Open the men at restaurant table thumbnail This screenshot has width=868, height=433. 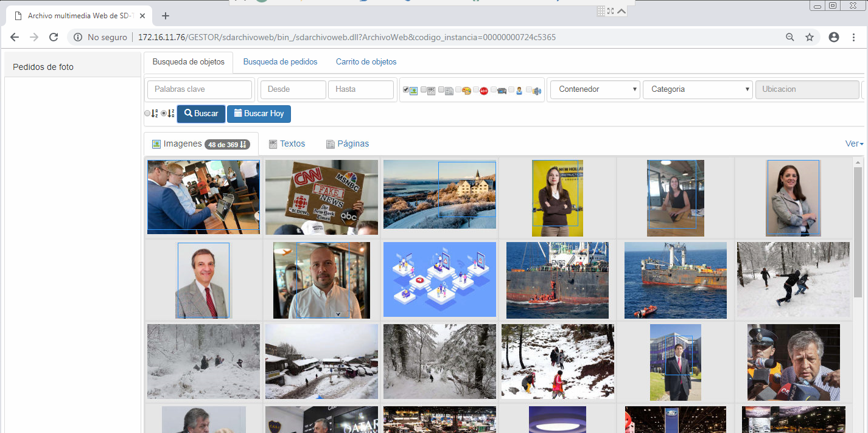pos(203,198)
